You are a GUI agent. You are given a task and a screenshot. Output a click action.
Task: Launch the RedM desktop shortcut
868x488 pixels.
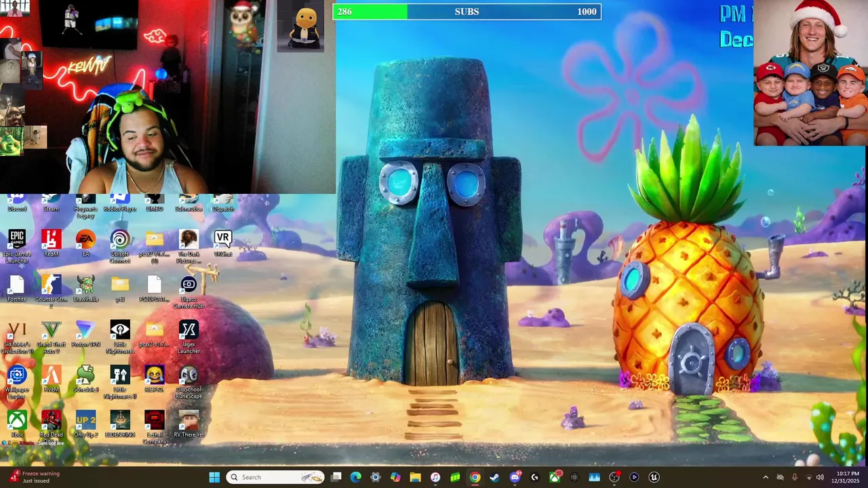click(51, 243)
